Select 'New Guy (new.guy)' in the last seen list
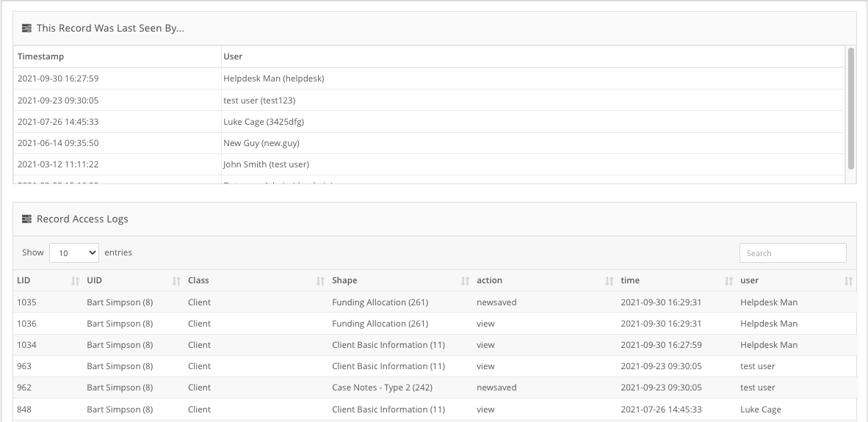The image size is (868, 422). tap(261, 143)
